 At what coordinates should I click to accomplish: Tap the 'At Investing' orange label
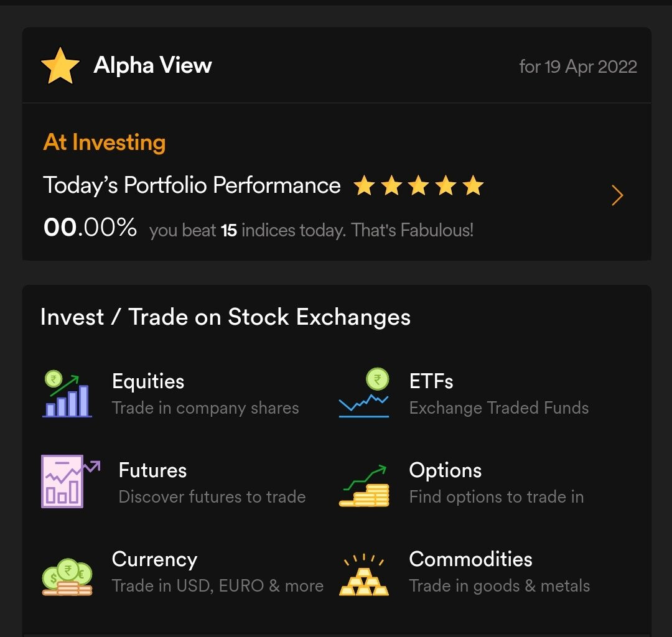tap(104, 142)
